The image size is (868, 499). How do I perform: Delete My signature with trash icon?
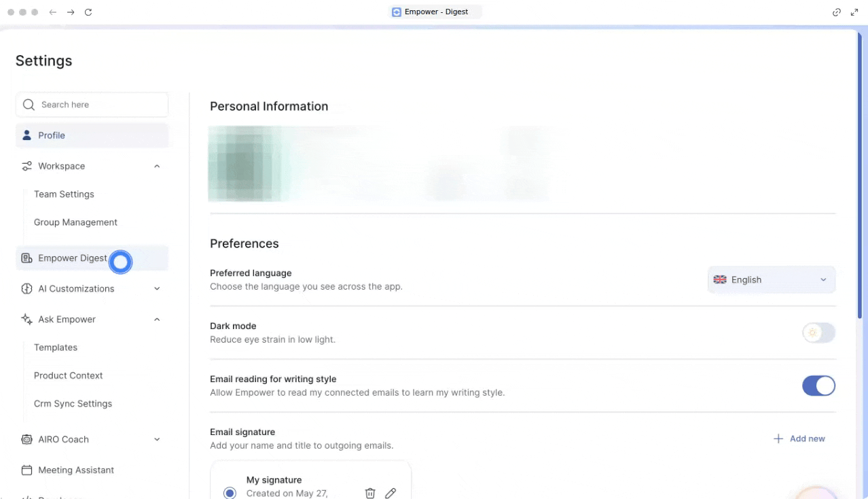(x=370, y=494)
